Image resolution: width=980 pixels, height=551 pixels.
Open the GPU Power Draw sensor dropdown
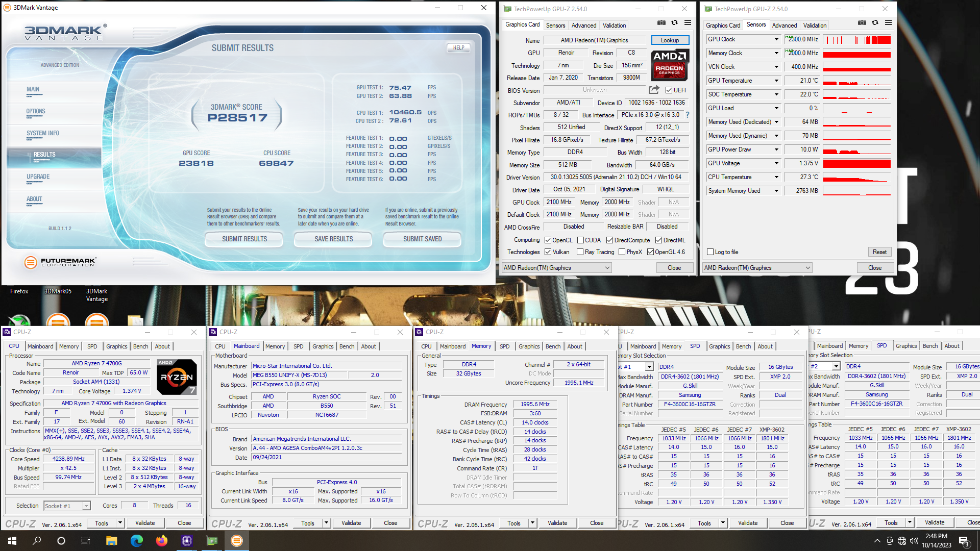[776, 149]
